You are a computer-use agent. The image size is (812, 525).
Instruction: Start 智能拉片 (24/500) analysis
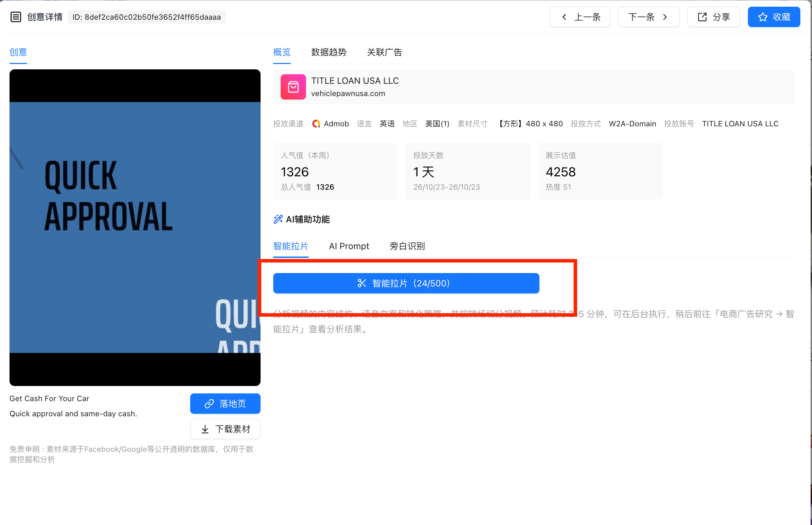(x=406, y=283)
